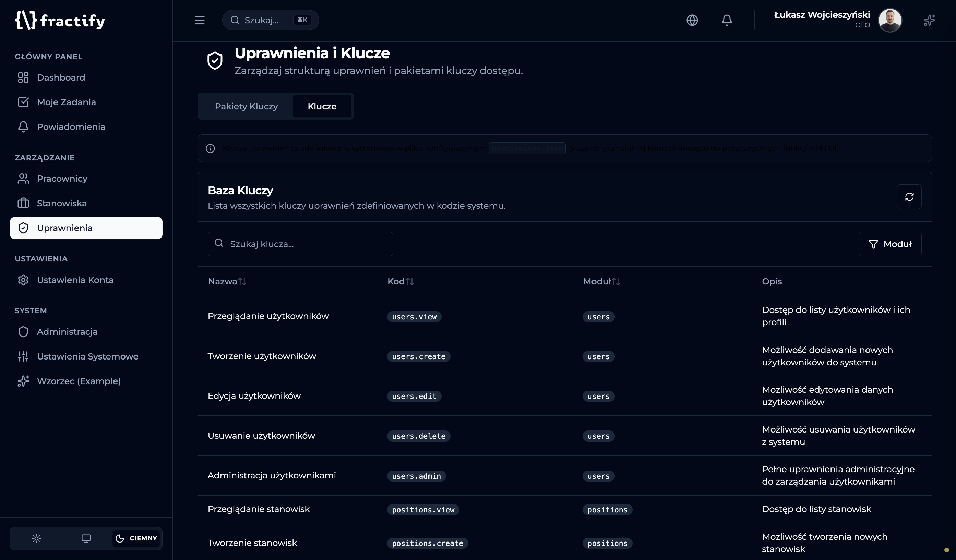Select Edycja użytkowników row name
Viewport: 956px width, 560px height.
coord(254,396)
